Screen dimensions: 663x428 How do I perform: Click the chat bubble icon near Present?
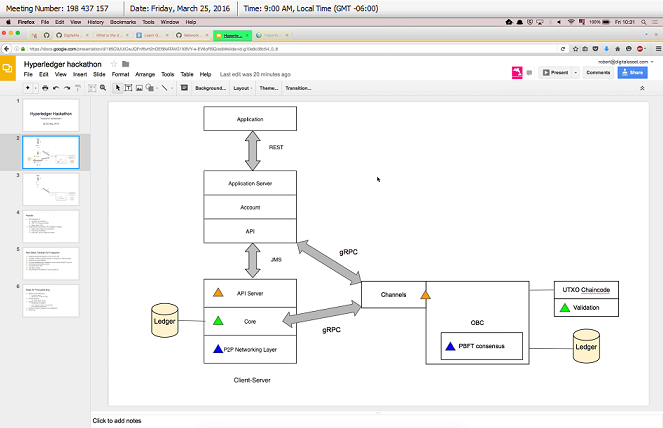tap(529, 73)
